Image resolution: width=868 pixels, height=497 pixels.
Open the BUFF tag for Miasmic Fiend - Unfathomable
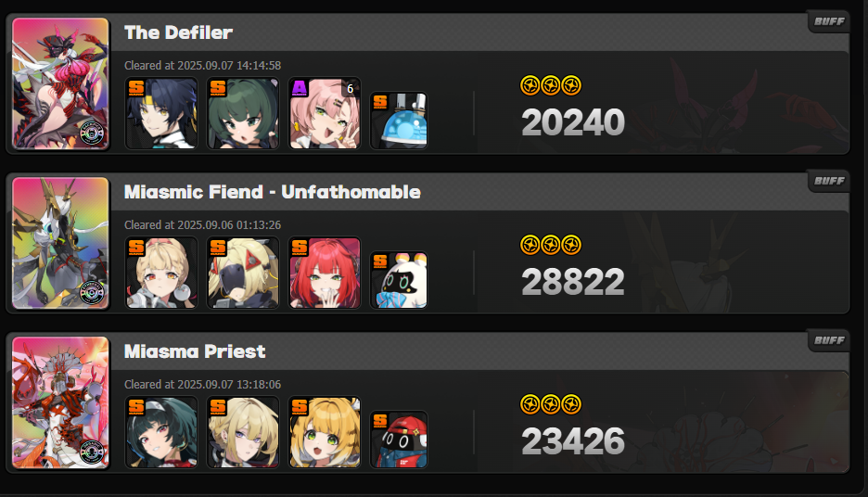click(829, 181)
